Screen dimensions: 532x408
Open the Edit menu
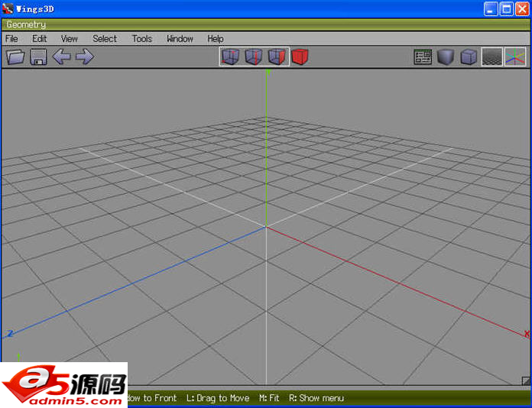click(x=39, y=39)
